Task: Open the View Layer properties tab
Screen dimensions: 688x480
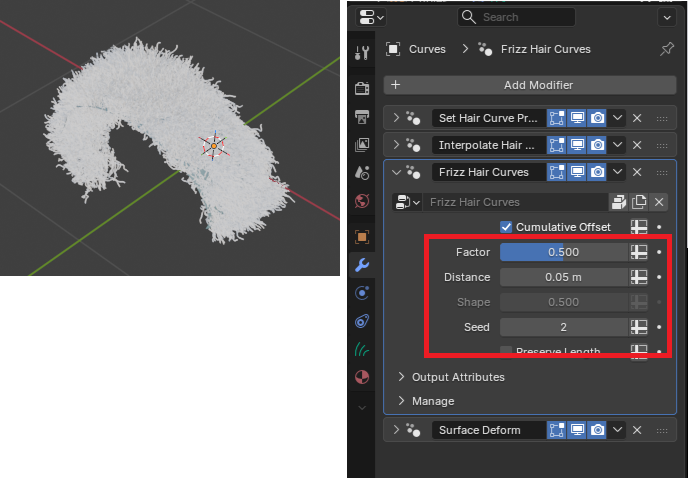Action: (362, 145)
